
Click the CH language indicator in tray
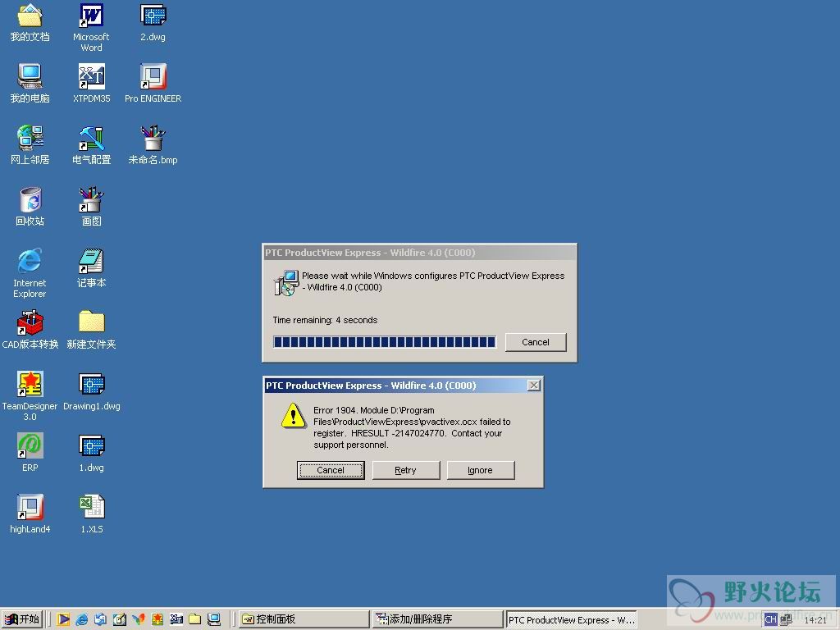[x=770, y=619]
